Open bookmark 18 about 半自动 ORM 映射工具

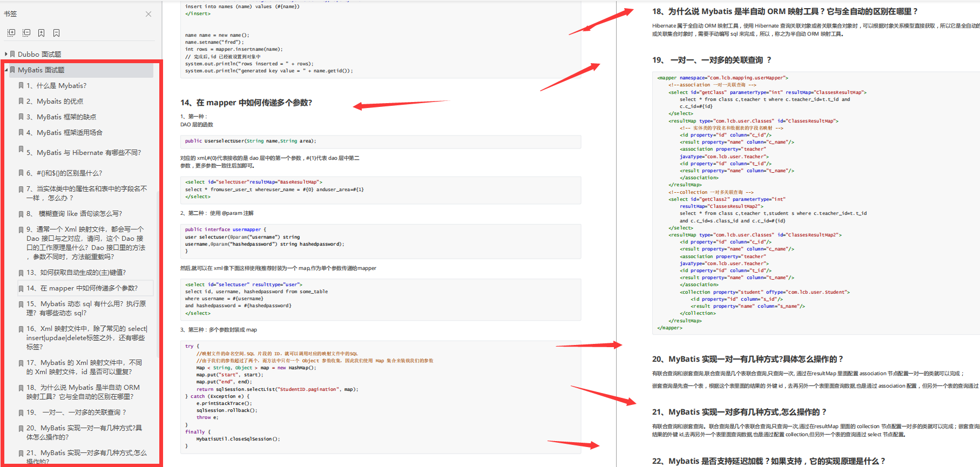tap(83, 392)
